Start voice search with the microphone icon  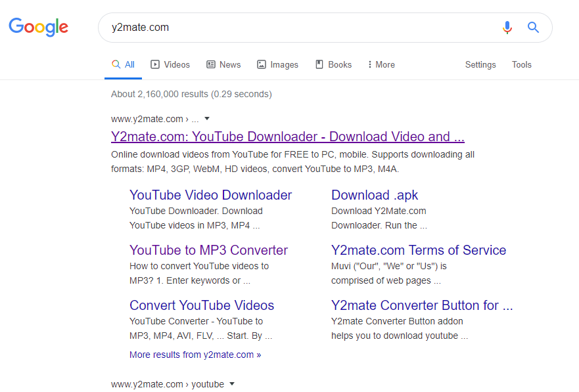pos(507,28)
